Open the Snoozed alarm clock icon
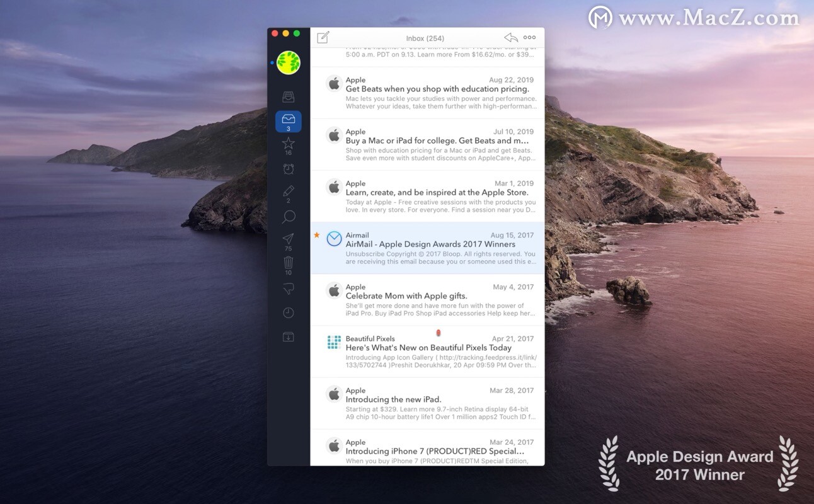 [289, 169]
